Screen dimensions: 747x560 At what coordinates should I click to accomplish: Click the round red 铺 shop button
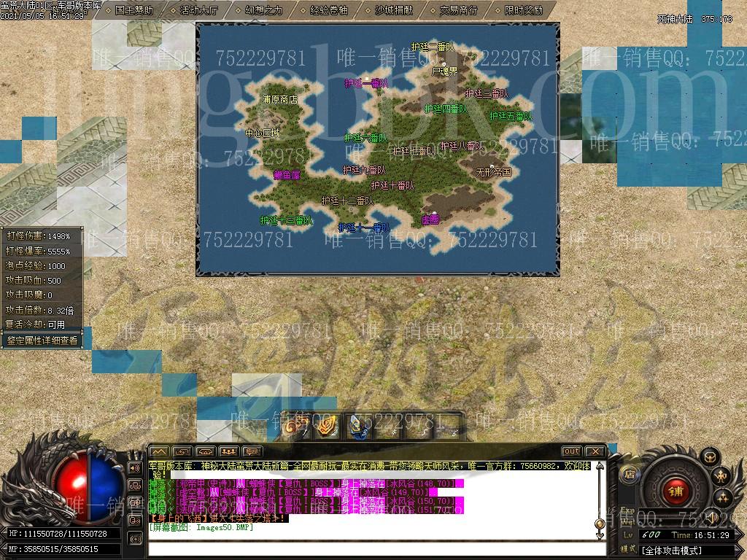pyautogui.click(x=675, y=491)
